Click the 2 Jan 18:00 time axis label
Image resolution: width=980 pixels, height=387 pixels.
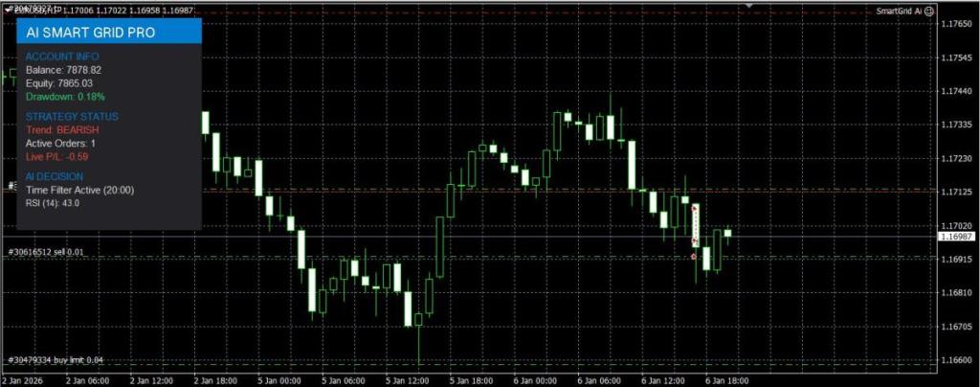click(x=215, y=380)
